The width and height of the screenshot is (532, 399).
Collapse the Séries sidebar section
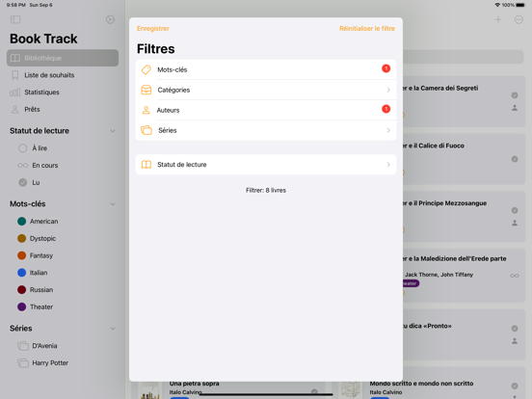[113, 329]
